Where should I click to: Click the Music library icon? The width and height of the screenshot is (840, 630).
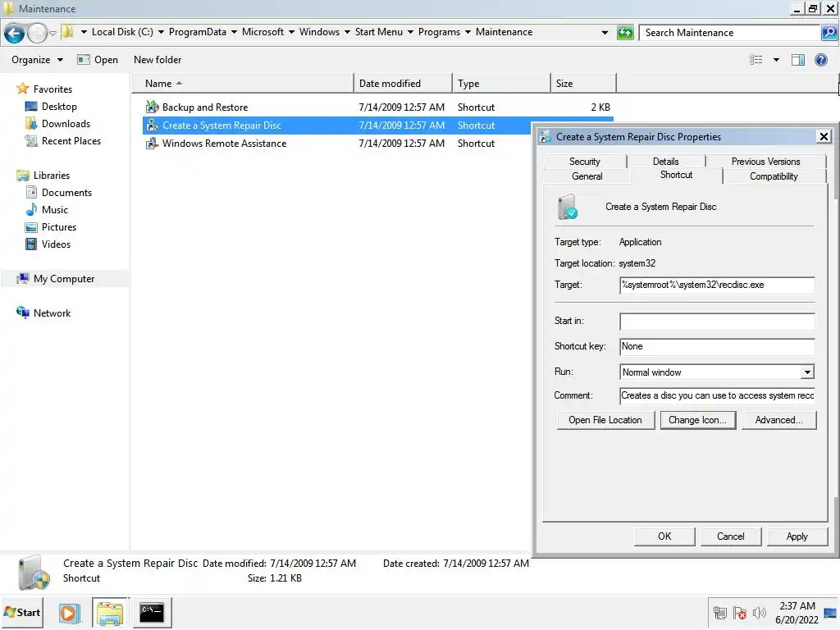pyautogui.click(x=31, y=209)
